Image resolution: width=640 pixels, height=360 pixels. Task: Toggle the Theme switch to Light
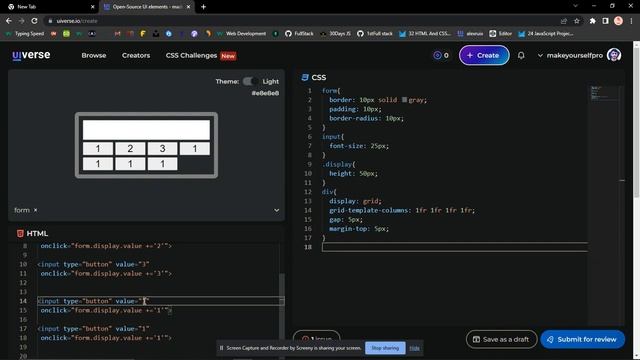(x=250, y=81)
